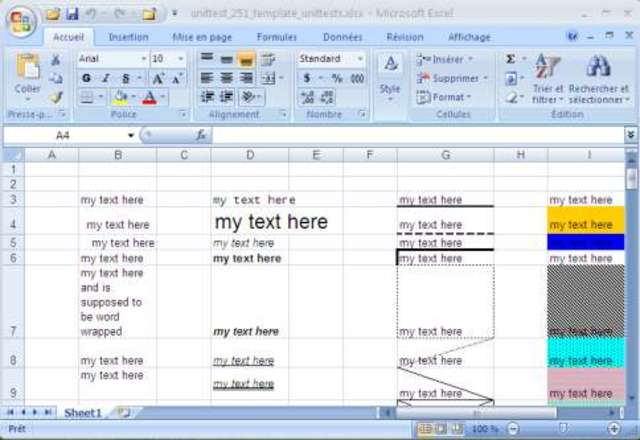Toggle underline with the S button

tap(126, 78)
